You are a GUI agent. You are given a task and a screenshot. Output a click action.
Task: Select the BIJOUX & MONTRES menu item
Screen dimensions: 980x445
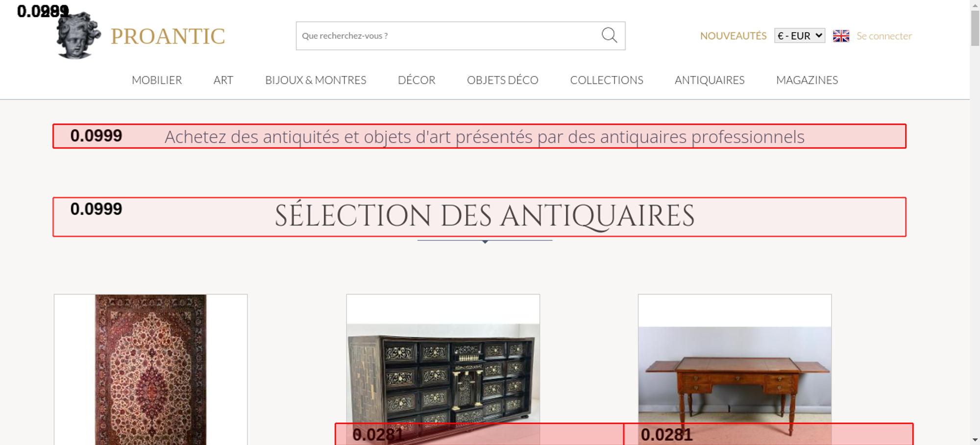click(316, 80)
